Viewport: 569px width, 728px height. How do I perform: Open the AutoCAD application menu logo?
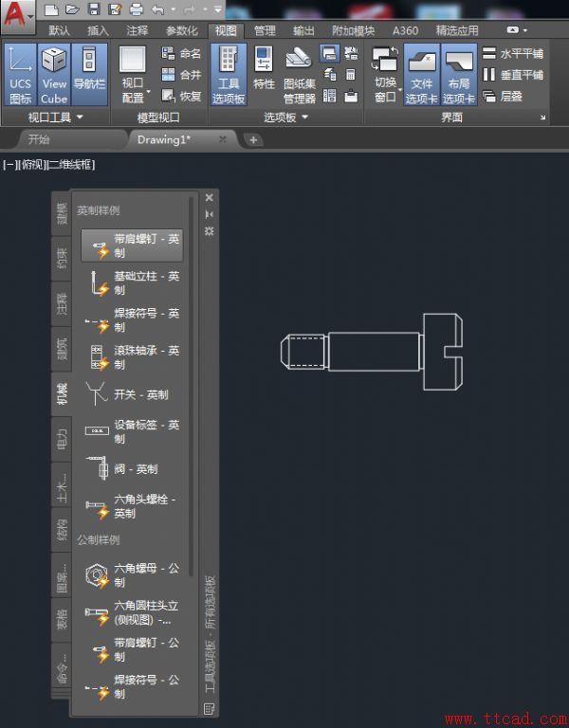pyautogui.click(x=17, y=16)
